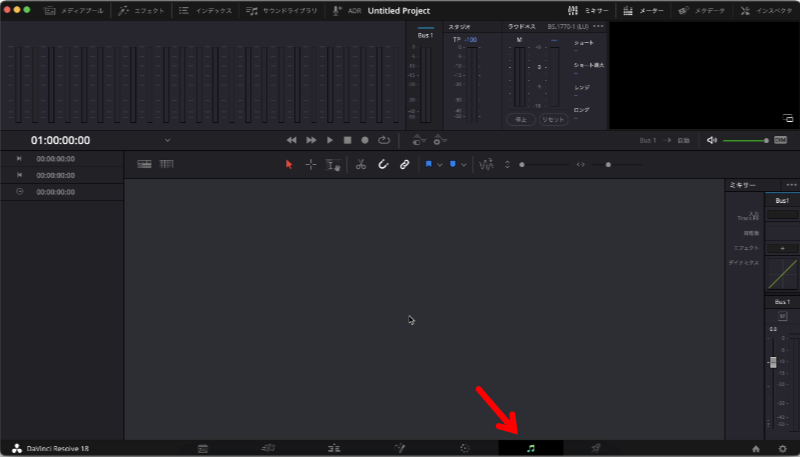Image resolution: width=800 pixels, height=457 pixels.
Task: Toggle the Link selection chain icon
Action: pos(405,164)
